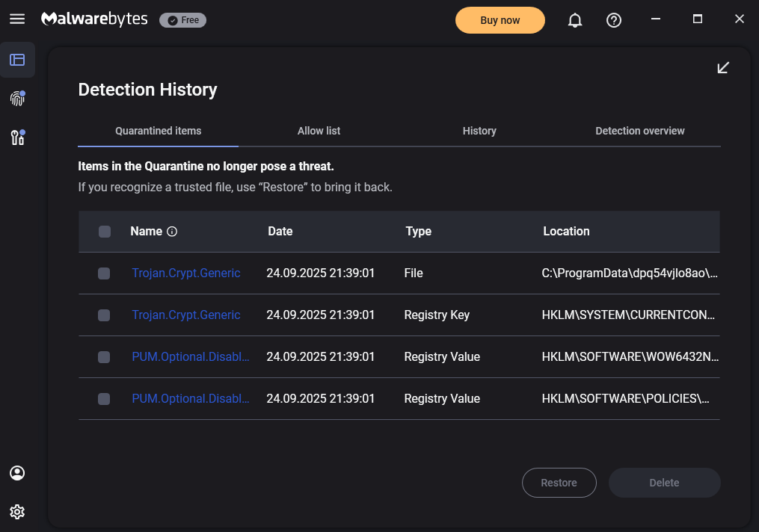Viewport: 759px width, 532px height.
Task: Open the fingerprint privacy icon in sidebar
Action: click(18, 99)
